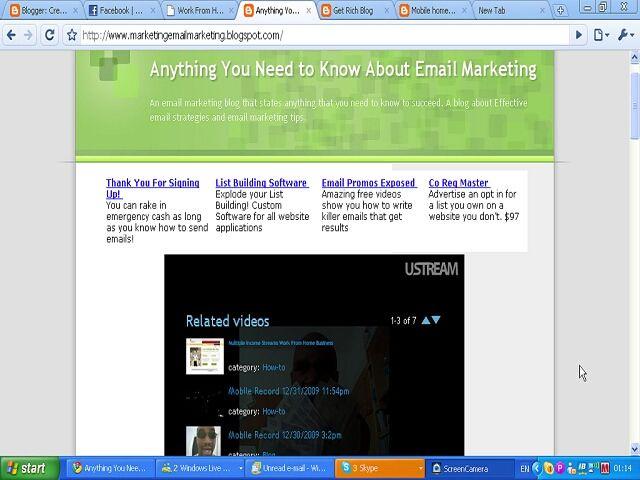This screenshot has width=640, height=480.
Task: Open the page control menu dropdown
Action: pos(600,35)
